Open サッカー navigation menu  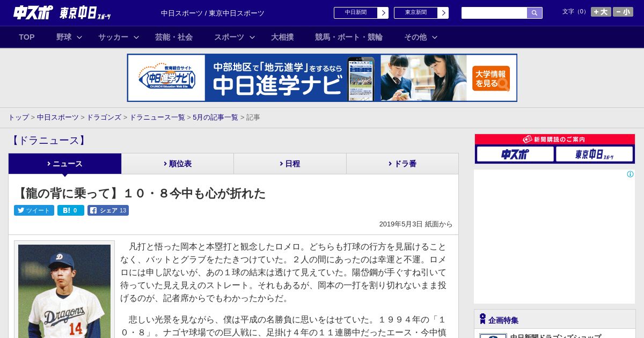113,37
